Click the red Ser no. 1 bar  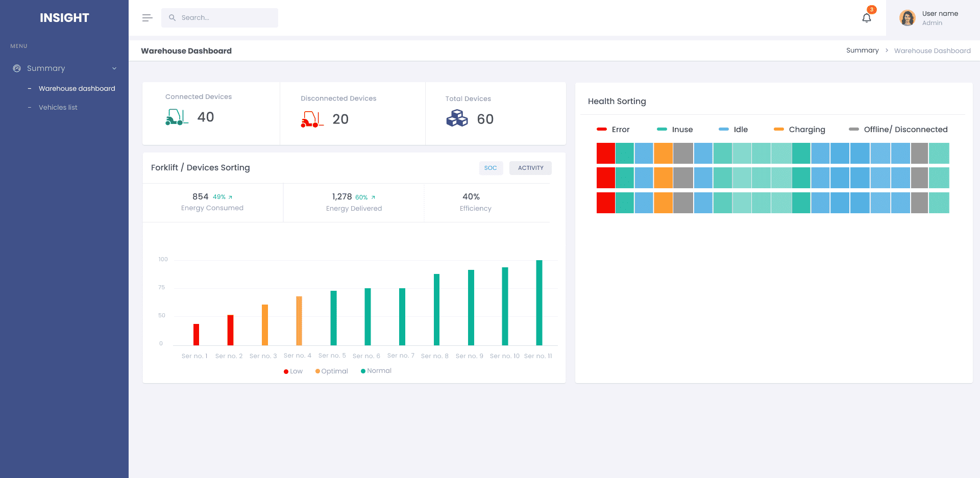(196, 335)
